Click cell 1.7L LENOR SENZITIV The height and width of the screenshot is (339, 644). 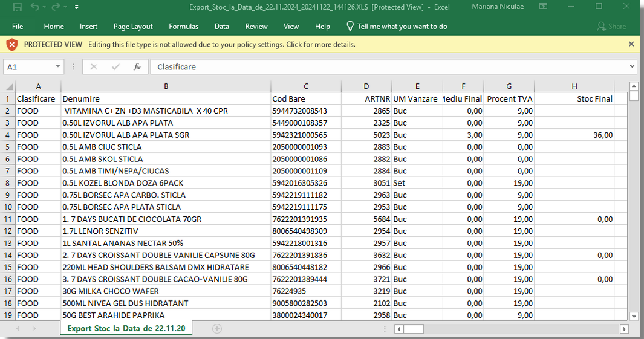[x=166, y=231]
